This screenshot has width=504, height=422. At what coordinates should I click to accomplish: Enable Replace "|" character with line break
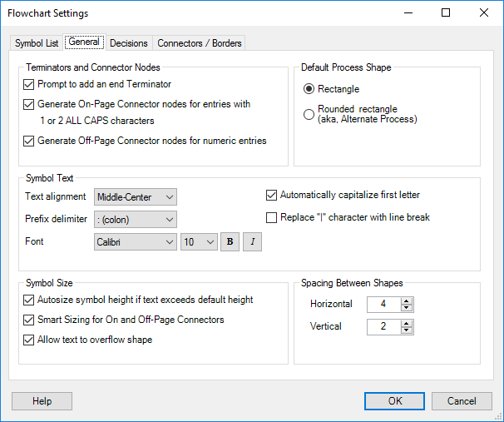tap(271, 218)
